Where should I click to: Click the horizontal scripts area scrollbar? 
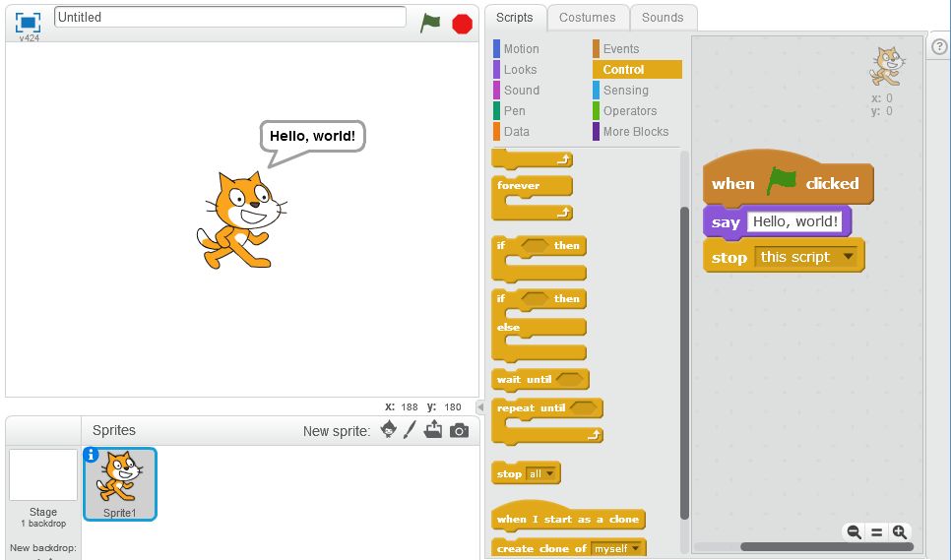click(x=826, y=546)
